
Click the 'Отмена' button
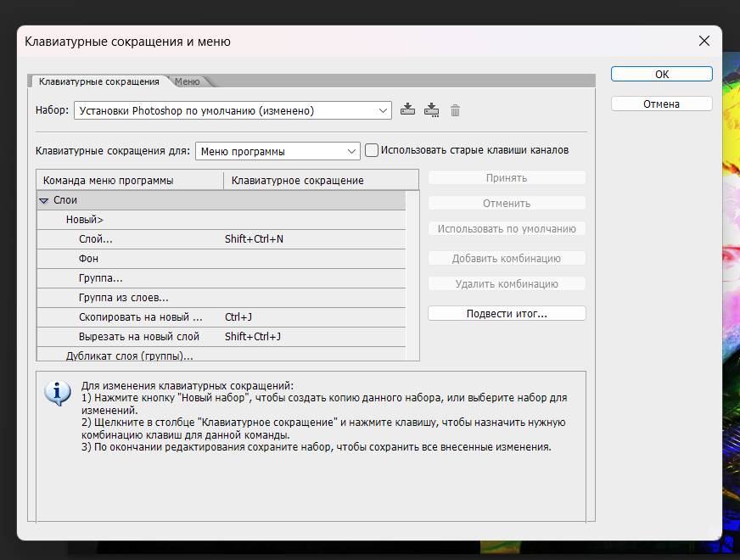661,104
